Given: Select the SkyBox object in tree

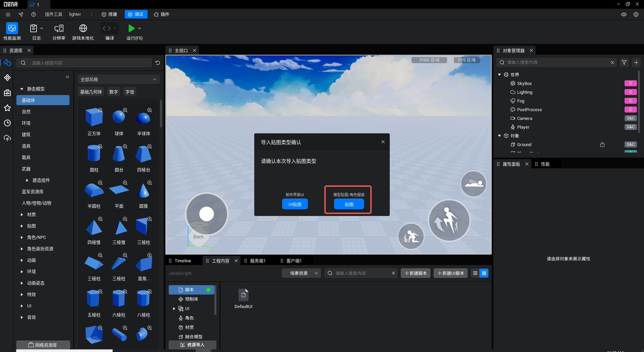Looking at the screenshot, I should [x=524, y=83].
